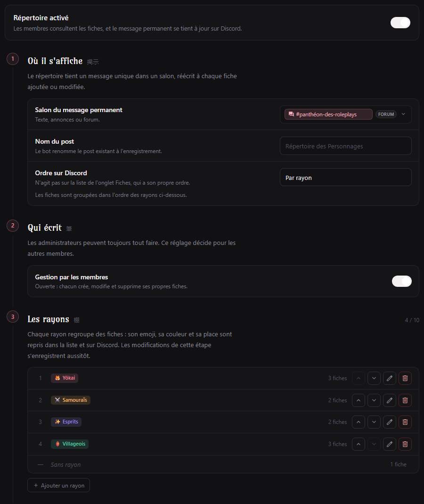The height and width of the screenshot is (504, 424).
Task: Delete the Villageois rayon
Action: tap(405, 444)
